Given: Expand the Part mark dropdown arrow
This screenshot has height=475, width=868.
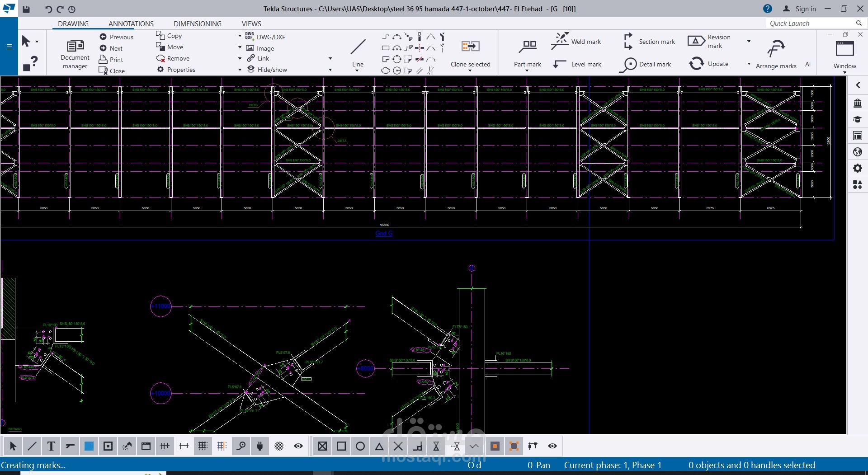Looking at the screenshot, I should (x=527, y=71).
